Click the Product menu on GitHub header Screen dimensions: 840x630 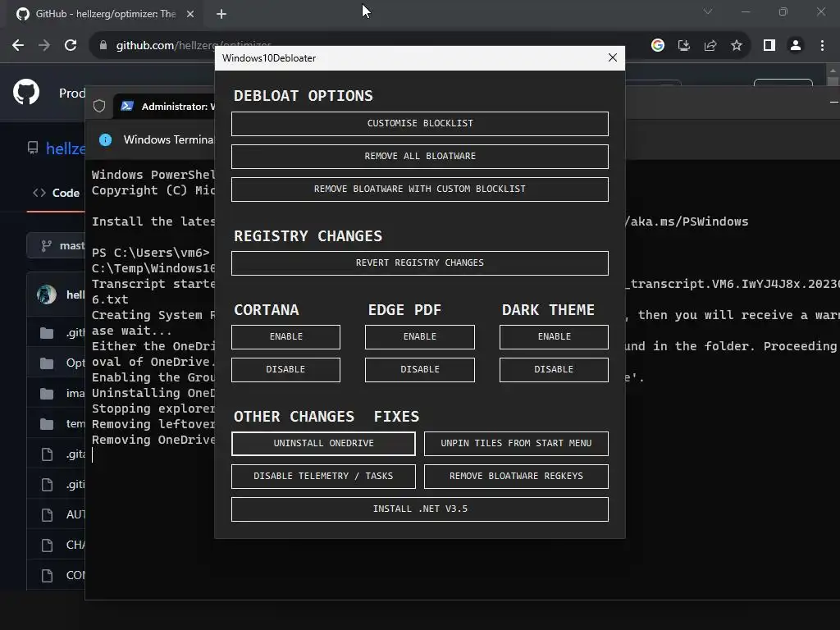[72, 94]
